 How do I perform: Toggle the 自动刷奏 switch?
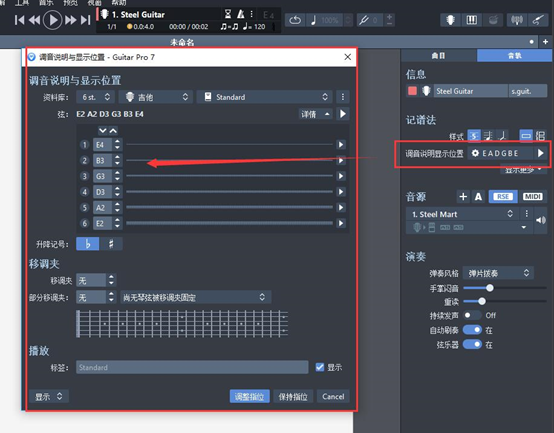(x=472, y=330)
